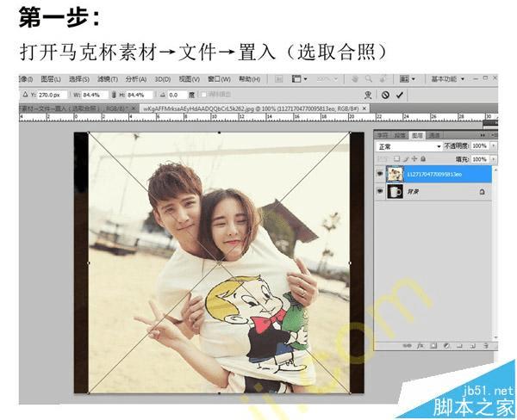Click the link chain icon between W and H
Viewport: 517px width, 420px height.
pyautogui.click(x=114, y=95)
